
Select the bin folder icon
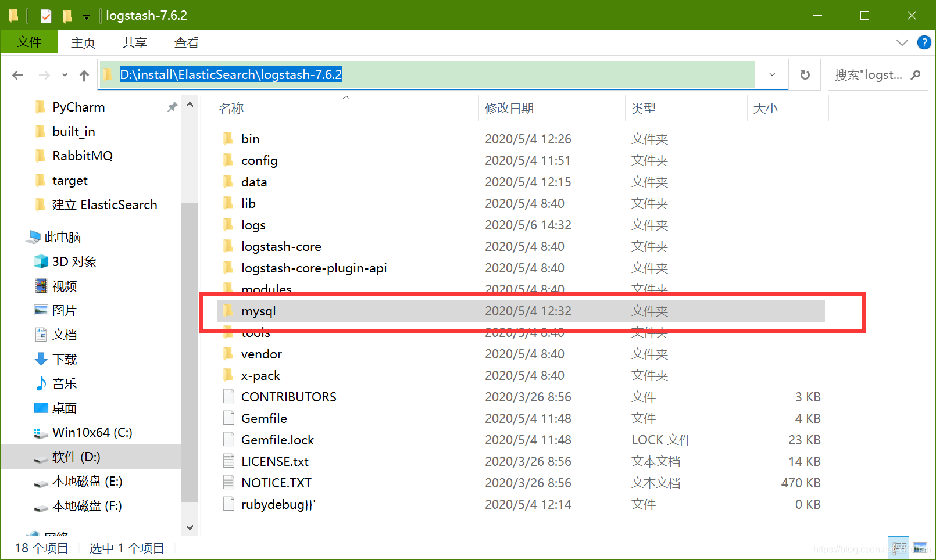pos(228,139)
